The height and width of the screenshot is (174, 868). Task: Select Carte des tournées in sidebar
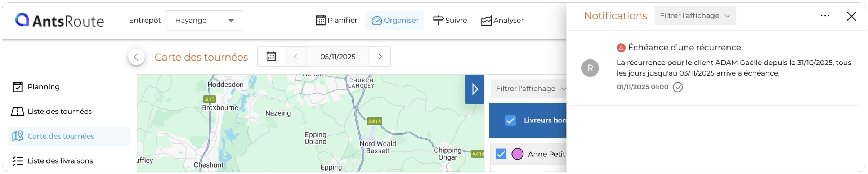pyautogui.click(x=69, y=136)
